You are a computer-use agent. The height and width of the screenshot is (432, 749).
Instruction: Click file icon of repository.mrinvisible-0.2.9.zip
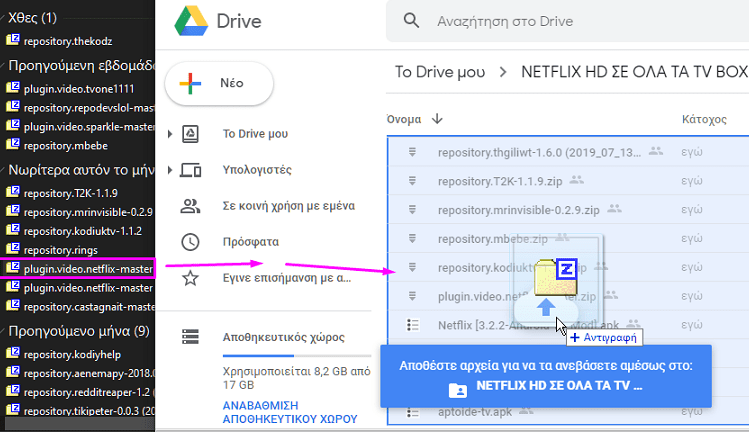pyautogui.click(x=412, y=209)
